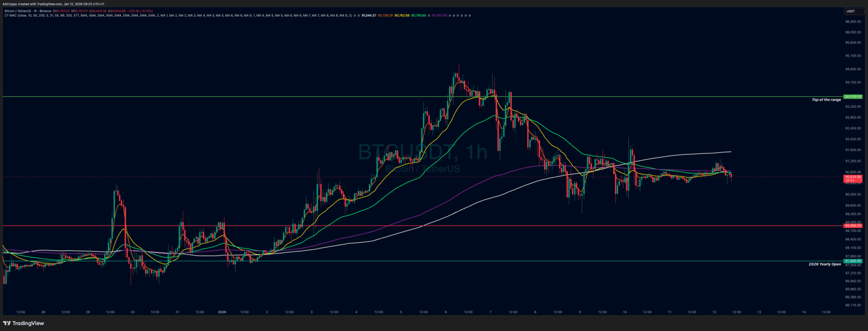Click the CT MAC indicator legend name
Image resolution: width=868 pixels, height=331 pixels.
11,16
